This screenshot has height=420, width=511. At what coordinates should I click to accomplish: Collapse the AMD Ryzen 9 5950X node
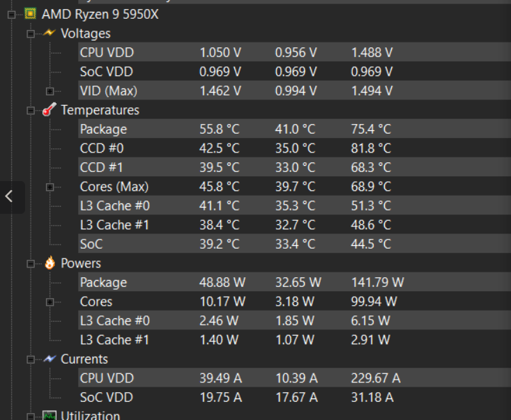11,15
